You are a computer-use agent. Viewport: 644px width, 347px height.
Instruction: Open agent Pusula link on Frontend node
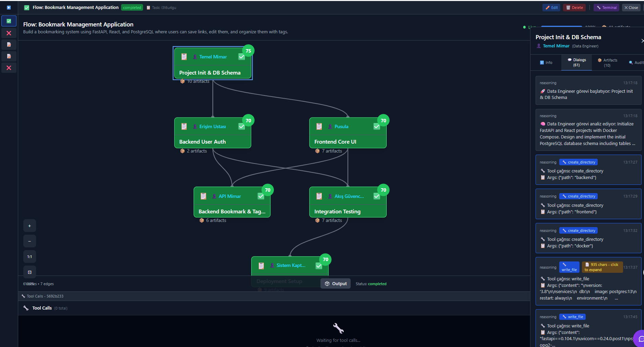tap(341, 126)
